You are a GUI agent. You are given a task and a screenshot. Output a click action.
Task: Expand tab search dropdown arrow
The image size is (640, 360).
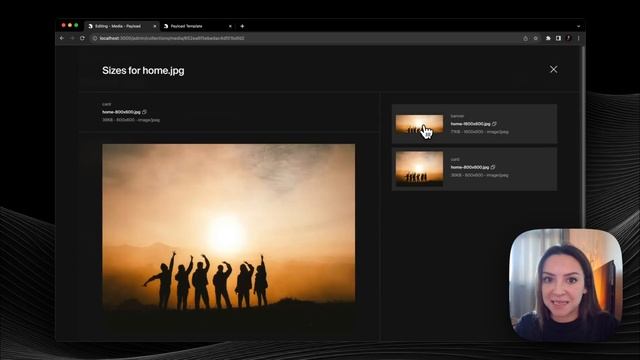(578, 26)
